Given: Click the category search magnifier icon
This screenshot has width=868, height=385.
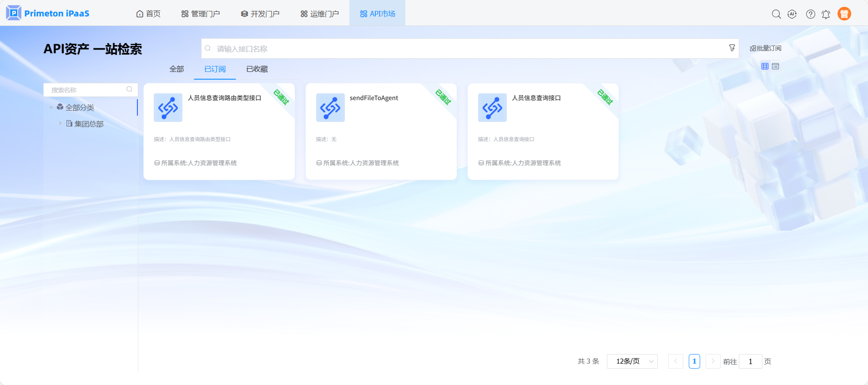Looking at the screenshot, I should (129, 90).
